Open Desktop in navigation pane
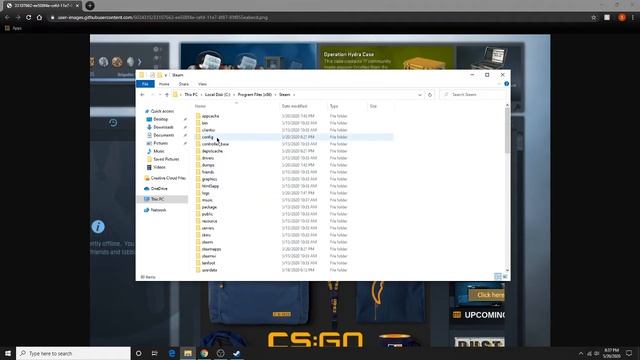Viewport: 640px width, 360px height. 160,119
